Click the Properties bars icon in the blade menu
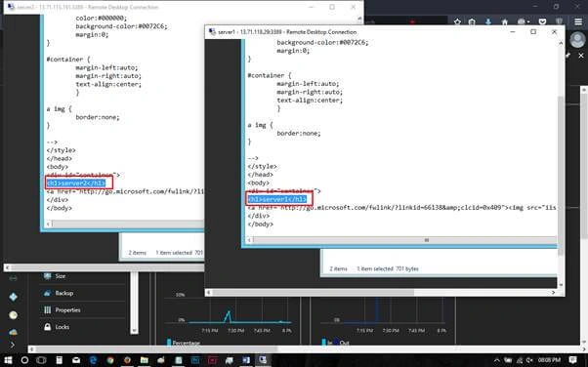Image resolution: width=588 pixels, height=367 pixels. tap(47, 310)
